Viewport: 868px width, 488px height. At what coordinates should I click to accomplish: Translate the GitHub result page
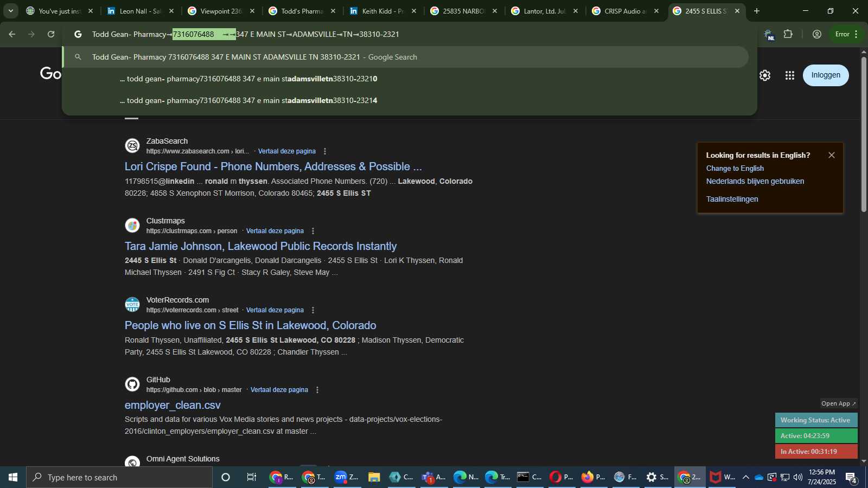point(279,390)
